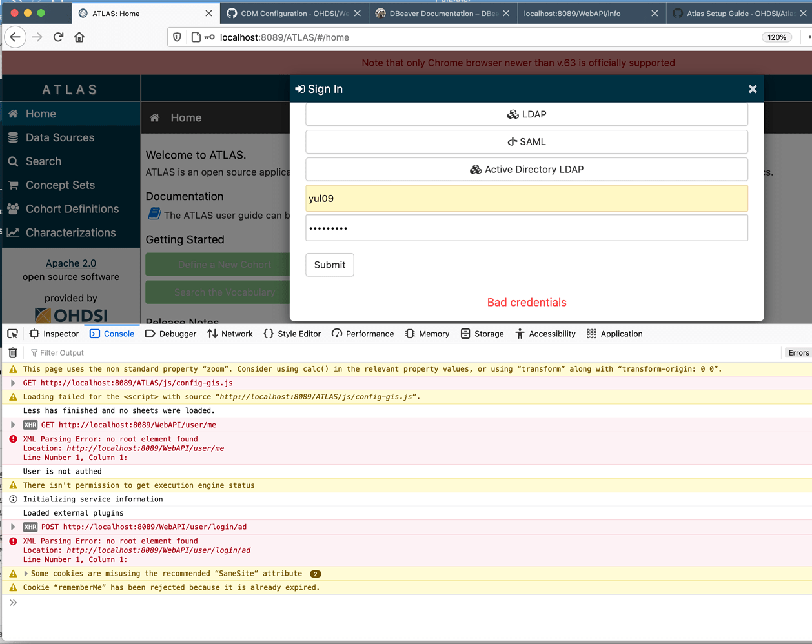Switch to the Style Editor tab
812x644 pixels.
[292, 334]
